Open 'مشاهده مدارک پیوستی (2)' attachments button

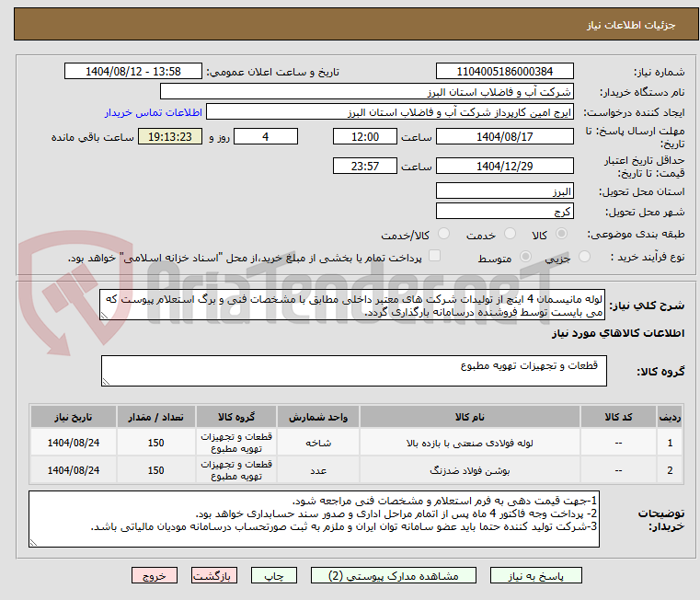point(394,575)
